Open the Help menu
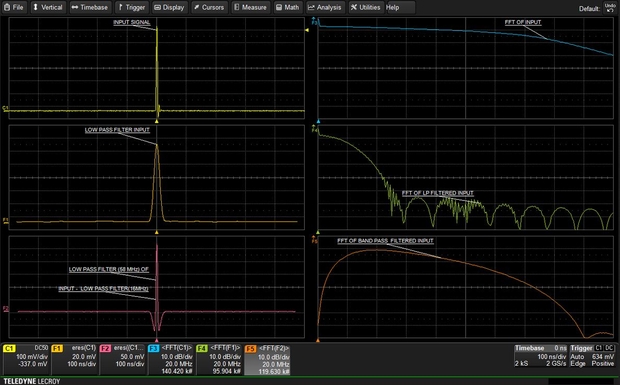The height and width of the screenshot is (385, 620). [x=400, y=7]
